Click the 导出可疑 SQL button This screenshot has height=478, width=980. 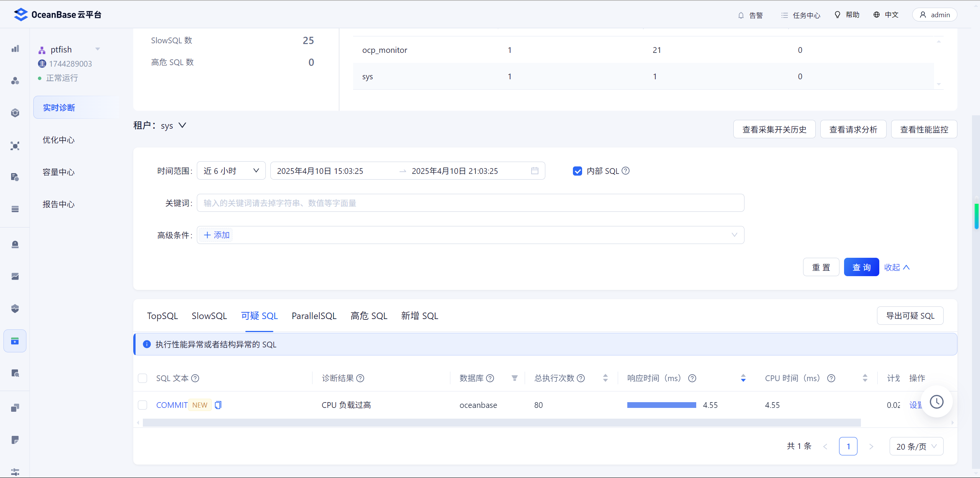(x=910, y=316)
